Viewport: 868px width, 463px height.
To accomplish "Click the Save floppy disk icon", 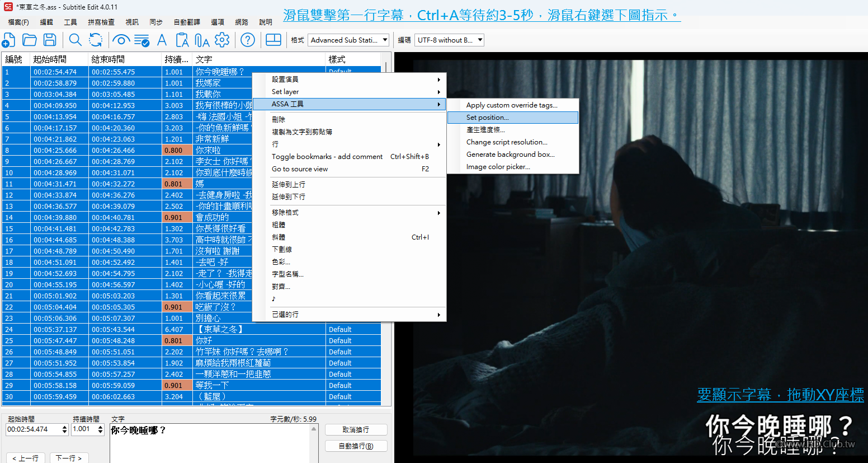I will [50, 40].
